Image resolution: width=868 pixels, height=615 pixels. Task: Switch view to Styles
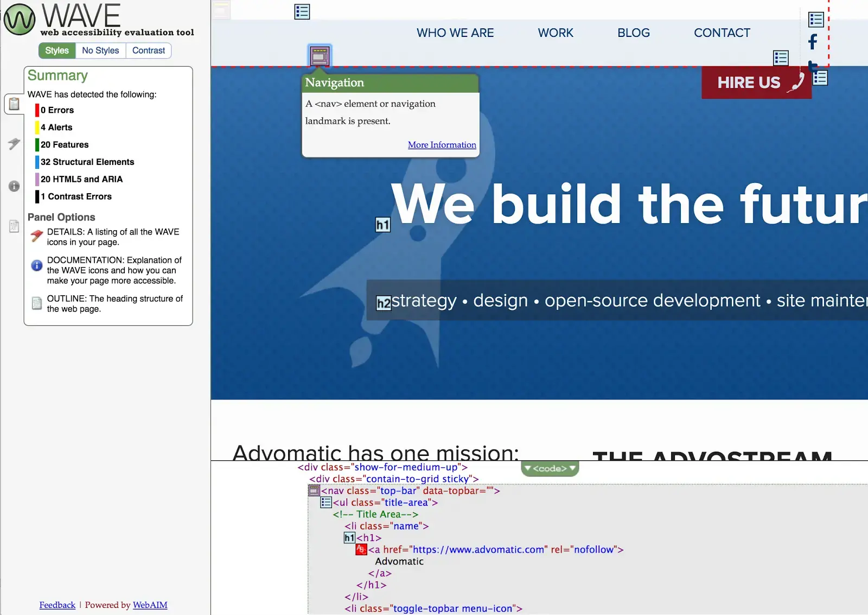click(57, 50)
